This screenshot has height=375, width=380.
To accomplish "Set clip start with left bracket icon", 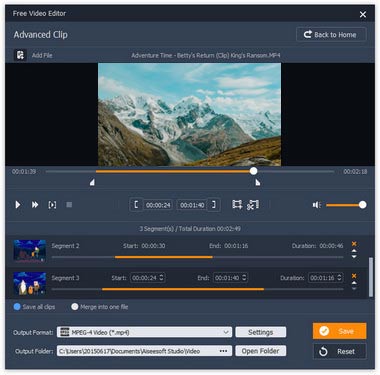I will (x=136, y=205).
